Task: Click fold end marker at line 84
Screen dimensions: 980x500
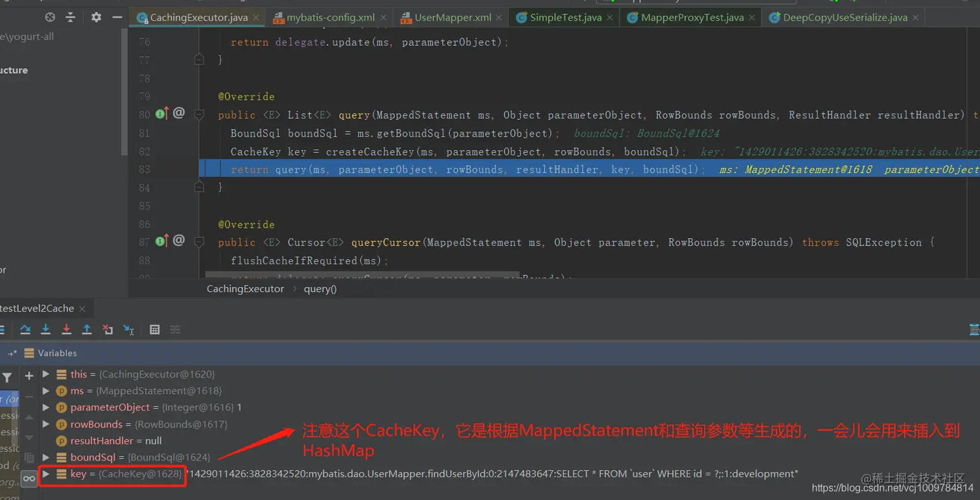Action: [x=200, y=187]
